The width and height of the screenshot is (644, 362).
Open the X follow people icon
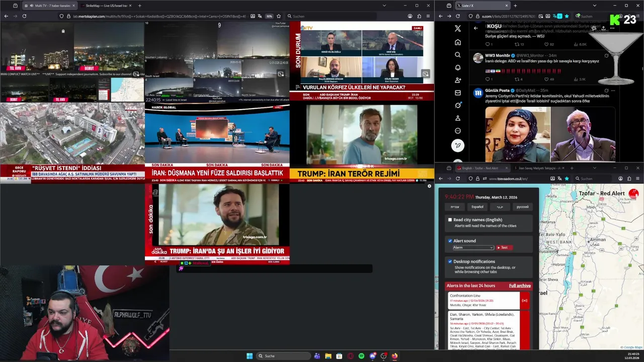pos(457,80)
